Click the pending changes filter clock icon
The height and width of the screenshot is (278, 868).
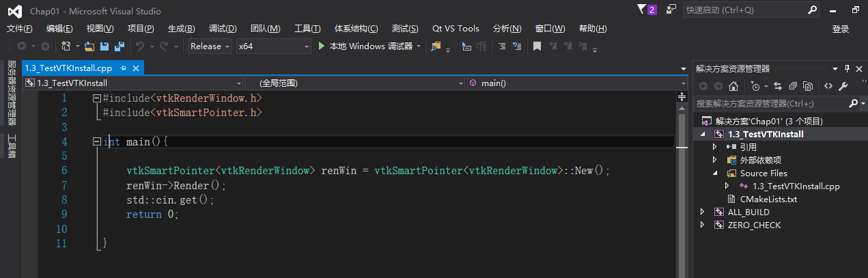[755, 86]
